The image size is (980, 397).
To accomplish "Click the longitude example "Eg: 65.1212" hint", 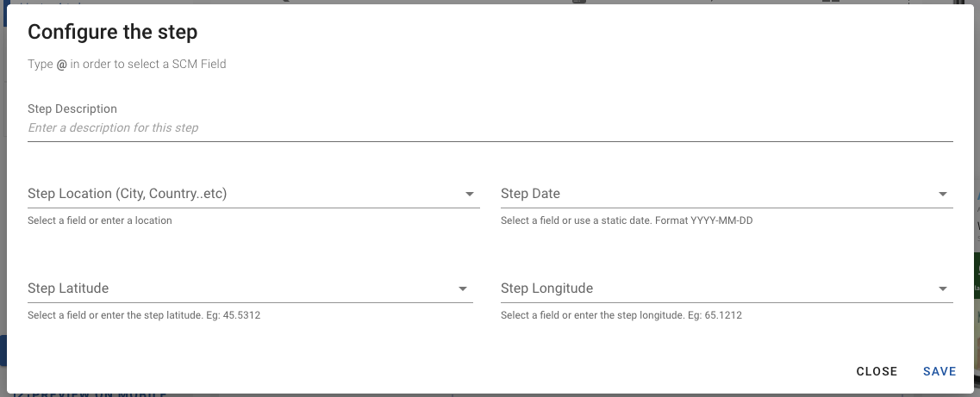I will (621, 315).
